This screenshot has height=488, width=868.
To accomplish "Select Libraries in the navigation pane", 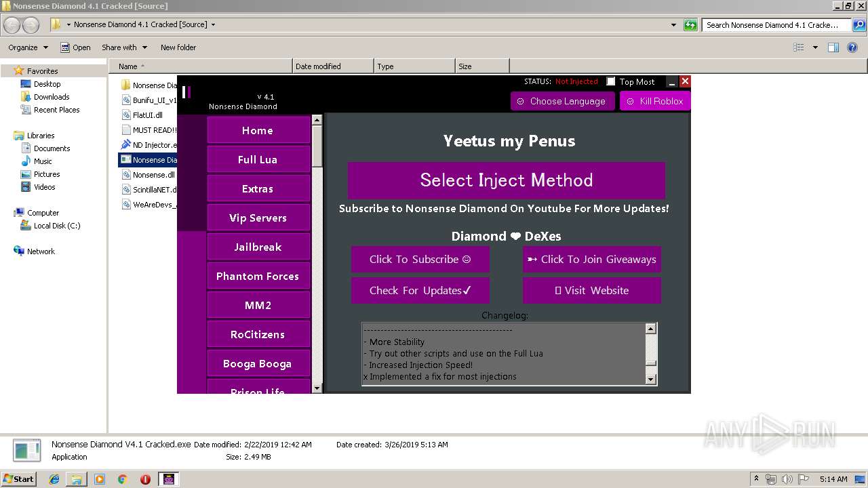I will [41, 136].
